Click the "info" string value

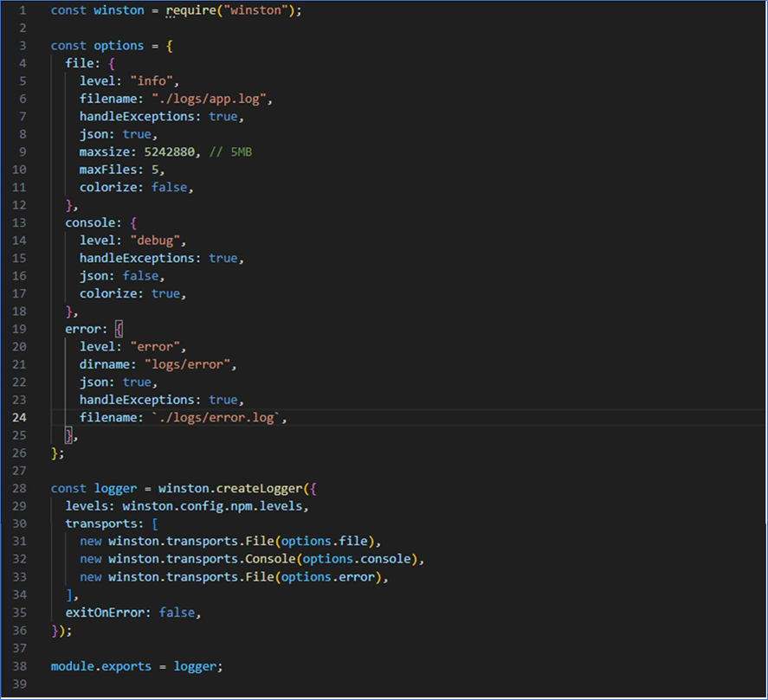coord(151,81)
